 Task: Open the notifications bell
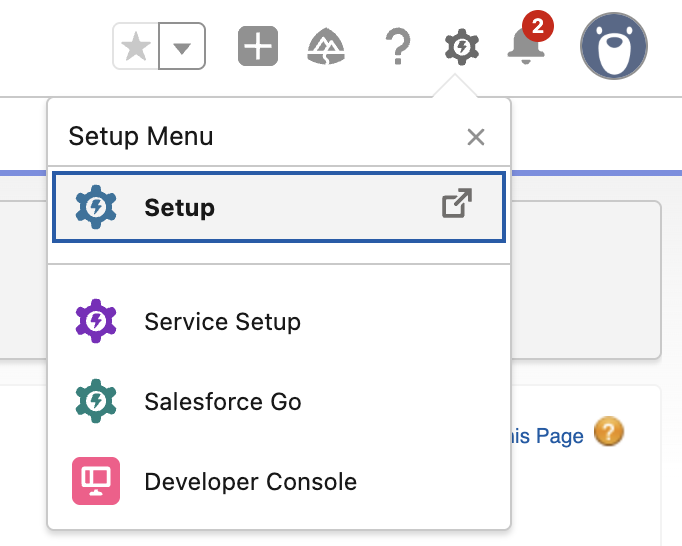point(526,45)
